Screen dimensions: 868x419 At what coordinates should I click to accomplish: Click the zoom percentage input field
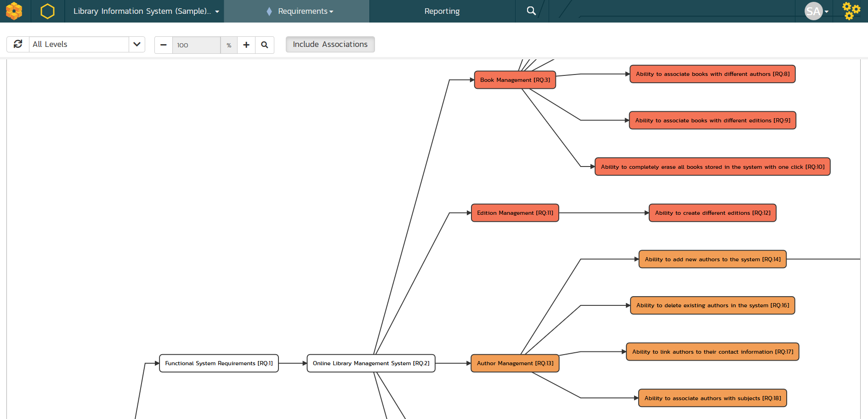[196, 45]
